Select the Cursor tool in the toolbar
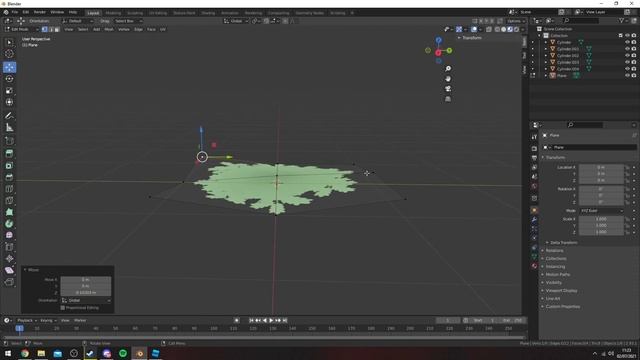 [x=9, y=53]
